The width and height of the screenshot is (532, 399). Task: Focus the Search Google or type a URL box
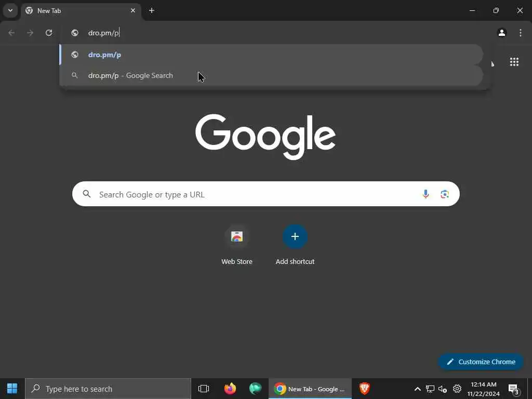(x=265, y=194)
